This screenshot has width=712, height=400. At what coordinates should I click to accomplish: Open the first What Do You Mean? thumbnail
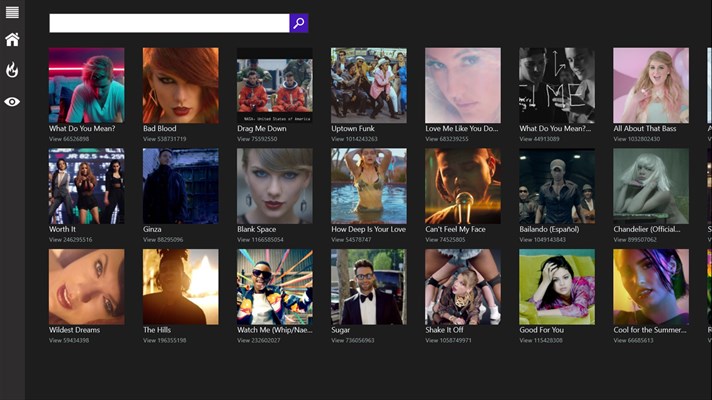86,85
